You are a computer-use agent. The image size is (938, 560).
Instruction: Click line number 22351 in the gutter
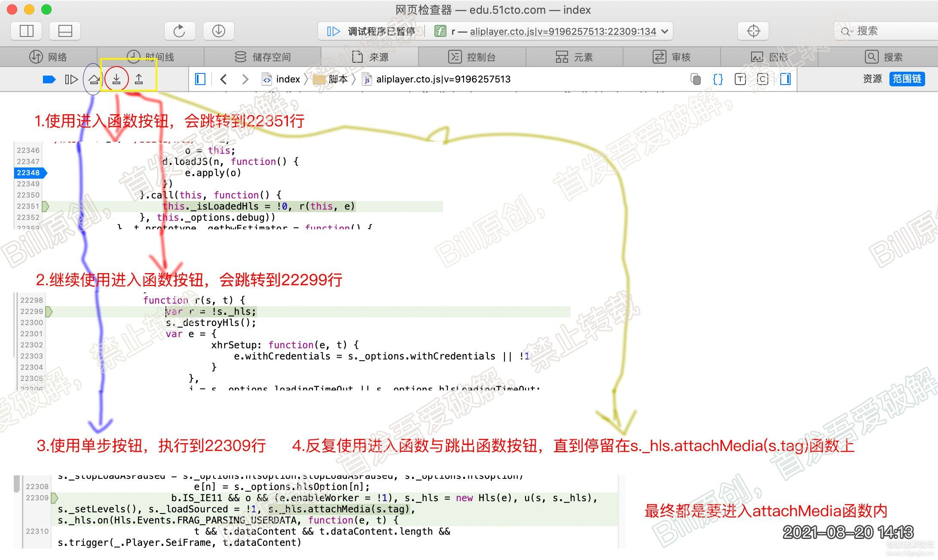(28, 206)
